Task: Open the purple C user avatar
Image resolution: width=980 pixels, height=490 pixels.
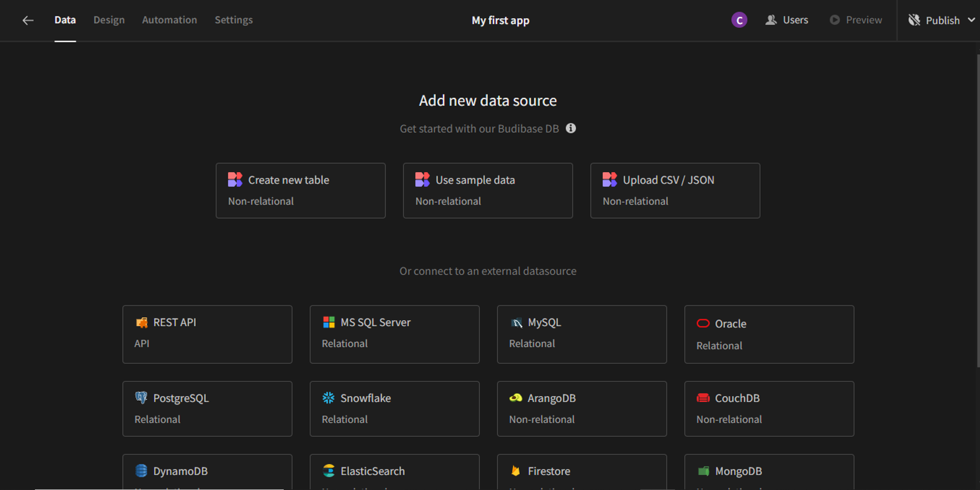Action: tap(739, 20)
